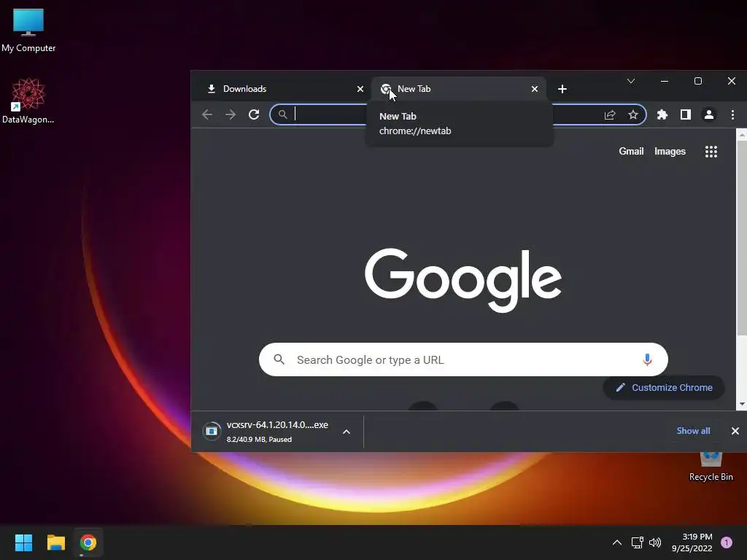Expand vcxsrv download options chevron
The height and width of the screenshot is (560, 747).
pos(347,432)
